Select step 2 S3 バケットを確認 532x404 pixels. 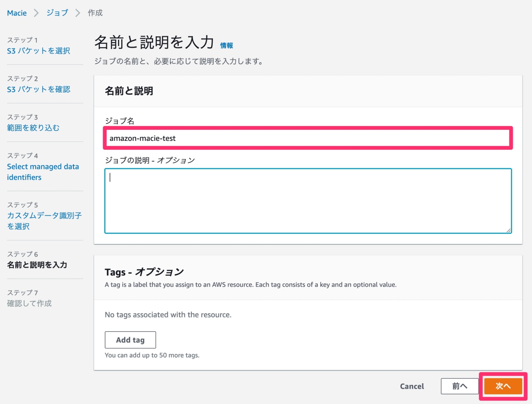click(x=38, y=89)
